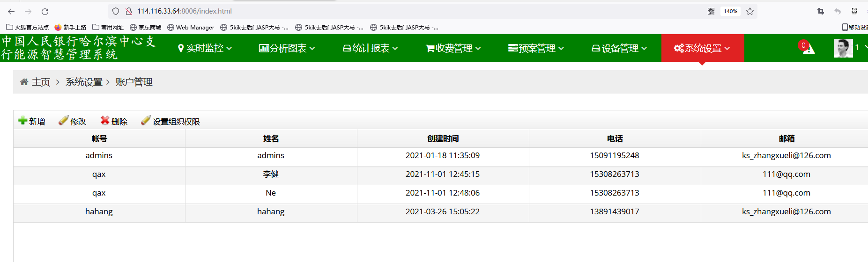
Task: Open the 收费管理 menu
Action: pyautogui.click(x=453, y=48)
